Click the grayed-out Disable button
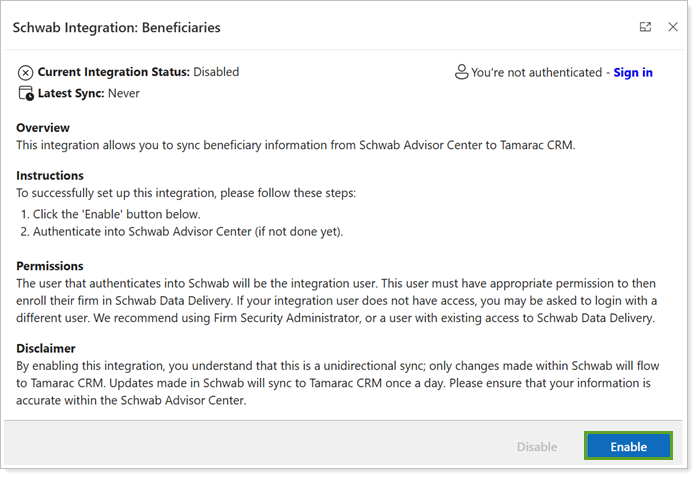 [536, 447]
